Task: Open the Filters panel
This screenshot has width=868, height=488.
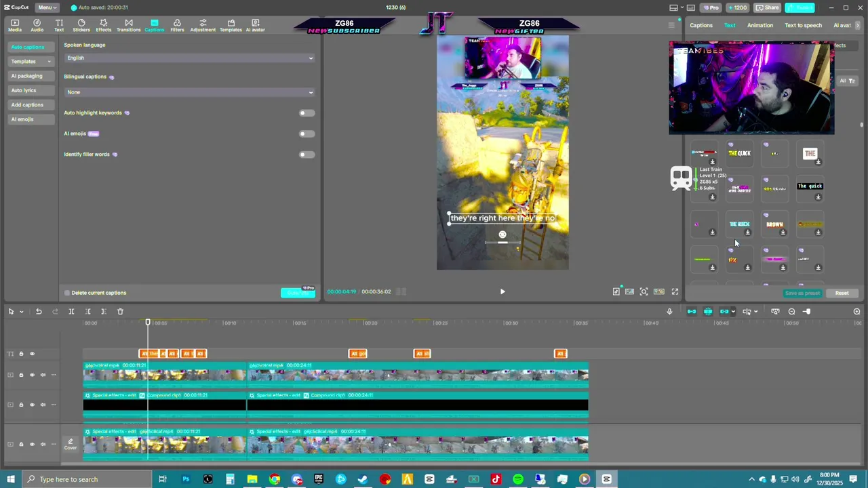Action: tap(177, 26)
